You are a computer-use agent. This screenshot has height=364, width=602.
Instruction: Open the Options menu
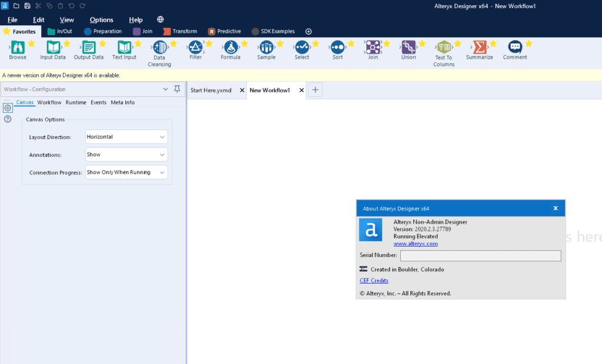tap(101, 20)
